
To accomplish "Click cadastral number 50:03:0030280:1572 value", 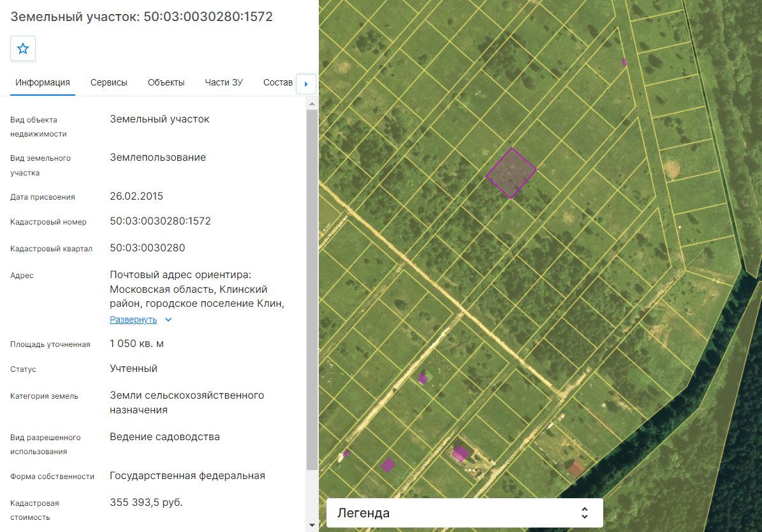I will coord(160,221).
